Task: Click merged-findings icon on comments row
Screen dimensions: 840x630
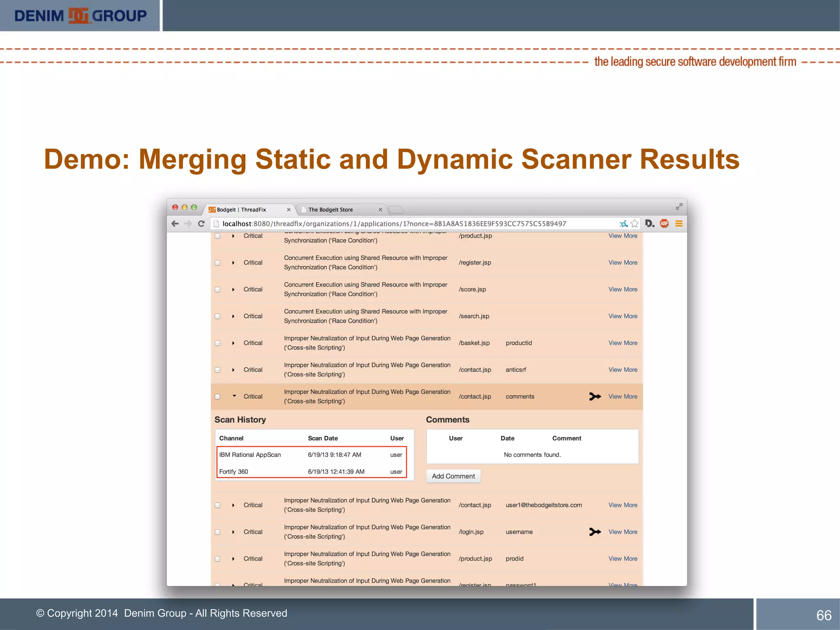Action: coord(595,396)
